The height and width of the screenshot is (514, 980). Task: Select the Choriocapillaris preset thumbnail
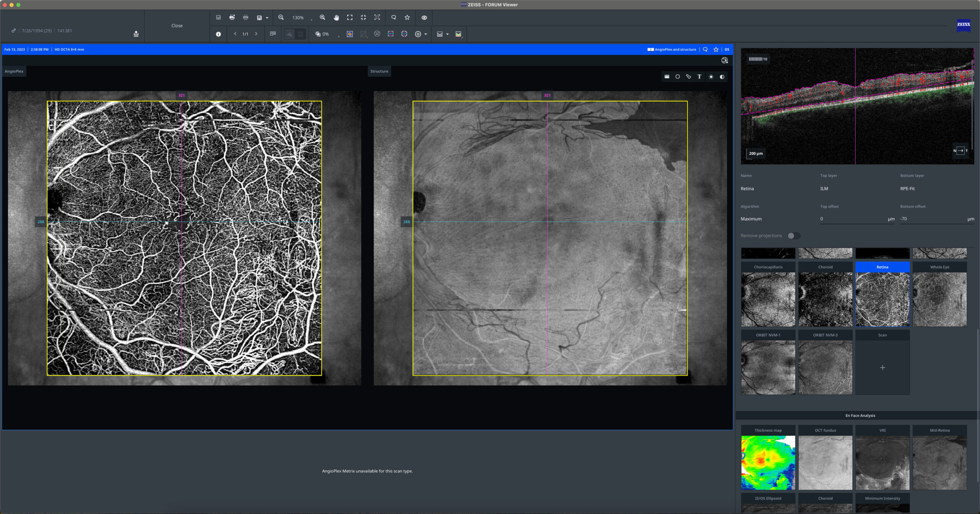[x=768, y=294]
